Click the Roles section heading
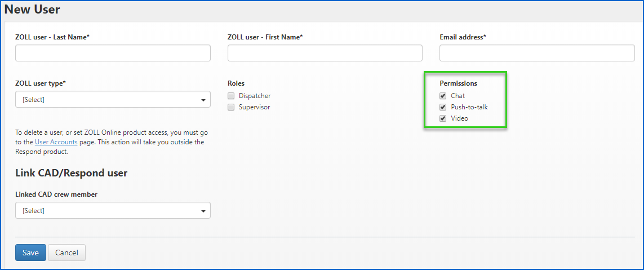Screen dimensions: 644x270 click(236, 83)
